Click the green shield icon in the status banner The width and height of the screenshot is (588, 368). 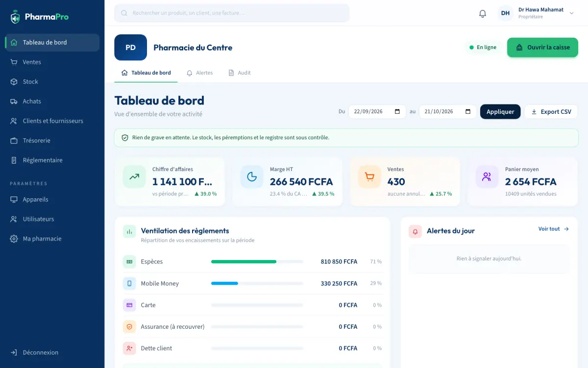125,138
